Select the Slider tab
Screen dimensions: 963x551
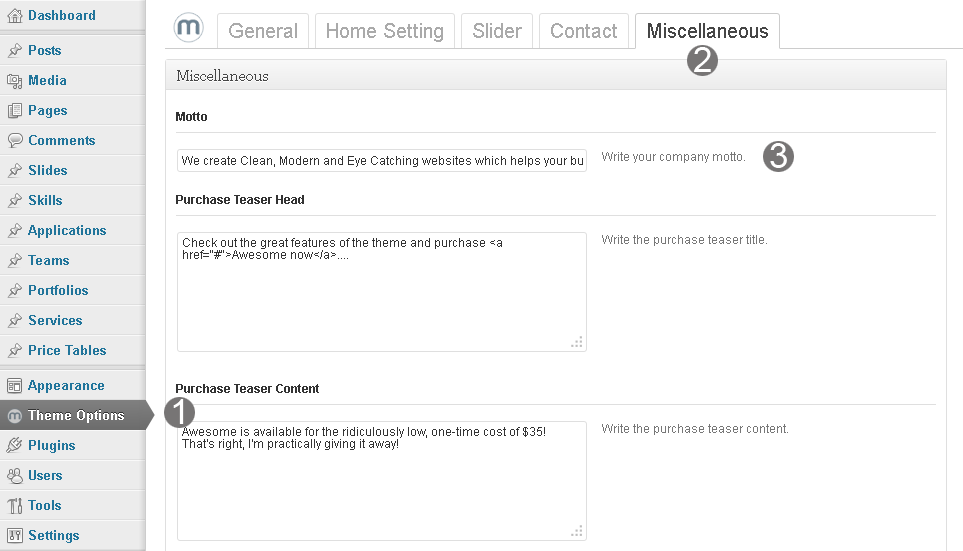(x=497, y=31)
